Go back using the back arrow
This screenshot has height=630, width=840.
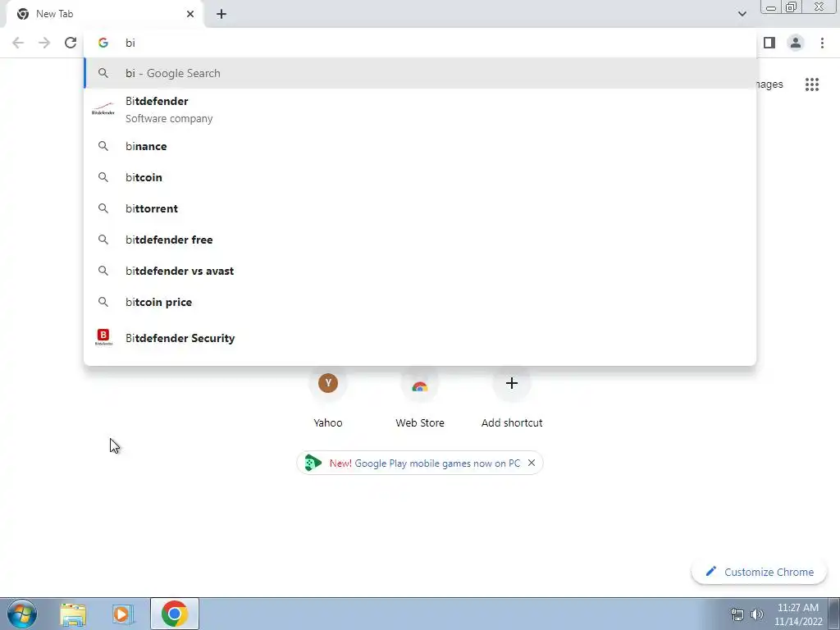[18, 43]
